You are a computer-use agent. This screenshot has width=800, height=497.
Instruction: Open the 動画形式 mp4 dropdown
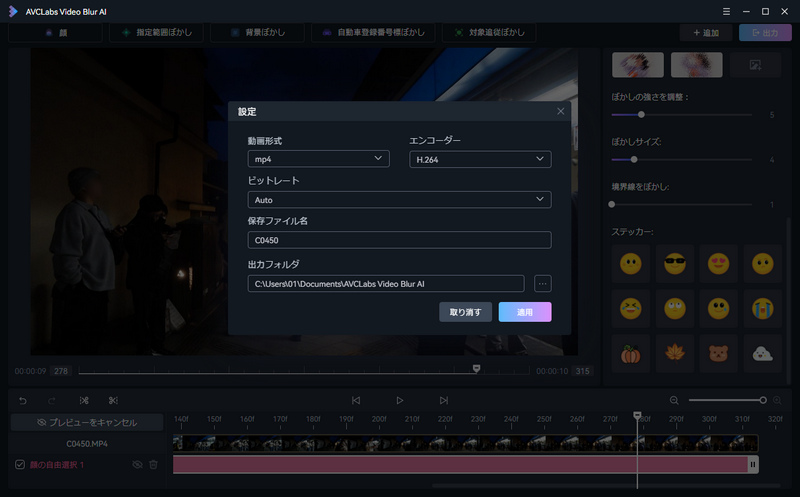318,159
